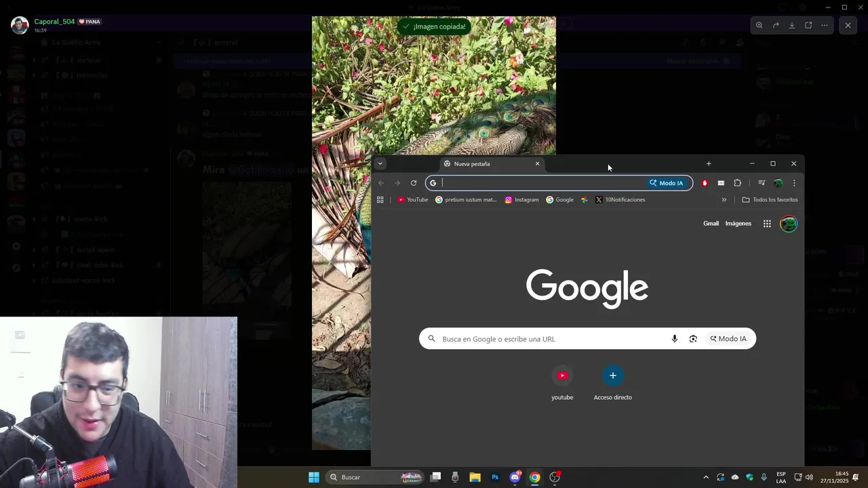Open clock showing 16:45 27/11/2025
Screen dimensions: 868x488
834,477
